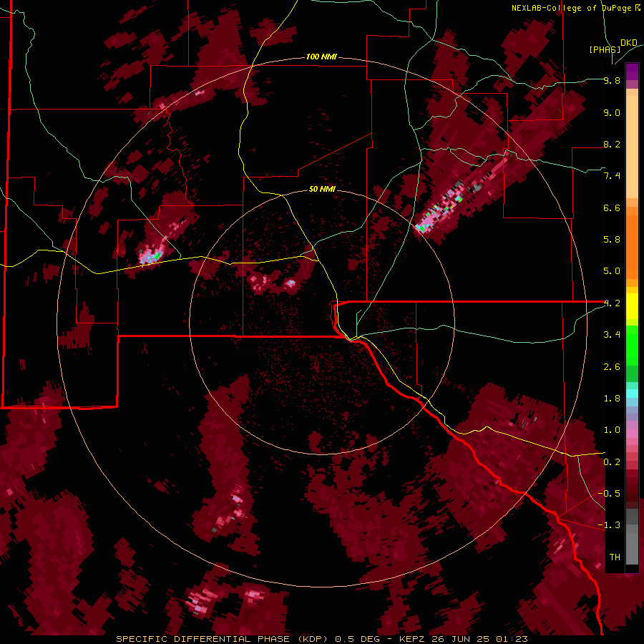Click the 2.6 value on color scale
644x644 pixels.
point(612,367)
